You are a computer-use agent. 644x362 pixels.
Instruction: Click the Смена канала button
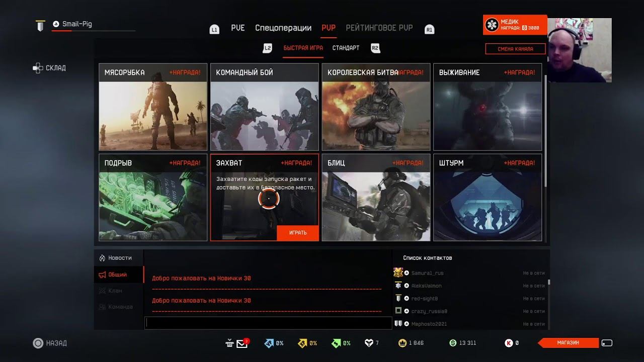tap(516, 49)
